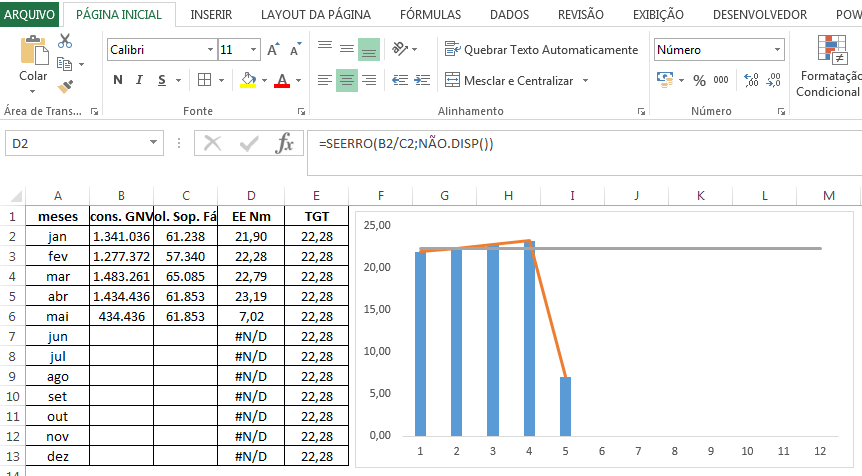
Task: Toggle bold N formatting
Action: 118,80
